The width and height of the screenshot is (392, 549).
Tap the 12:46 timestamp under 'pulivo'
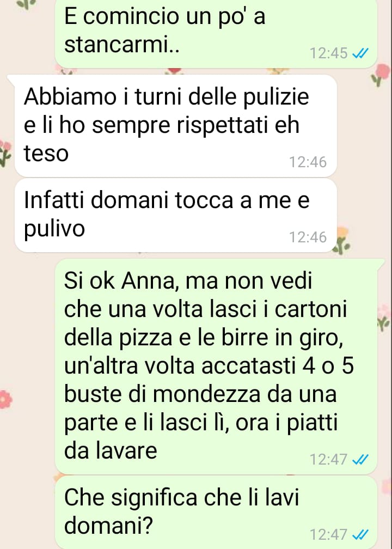click(308, 237)
